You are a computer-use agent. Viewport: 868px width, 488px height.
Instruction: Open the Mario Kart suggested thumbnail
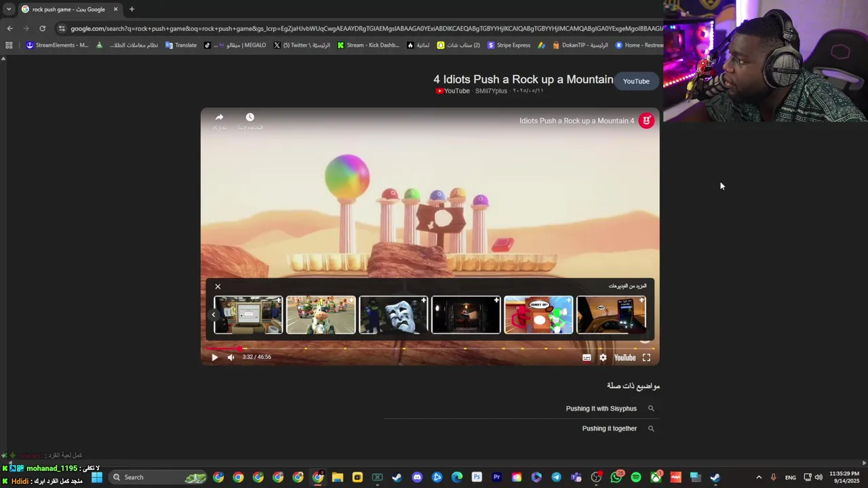[321, 314]
